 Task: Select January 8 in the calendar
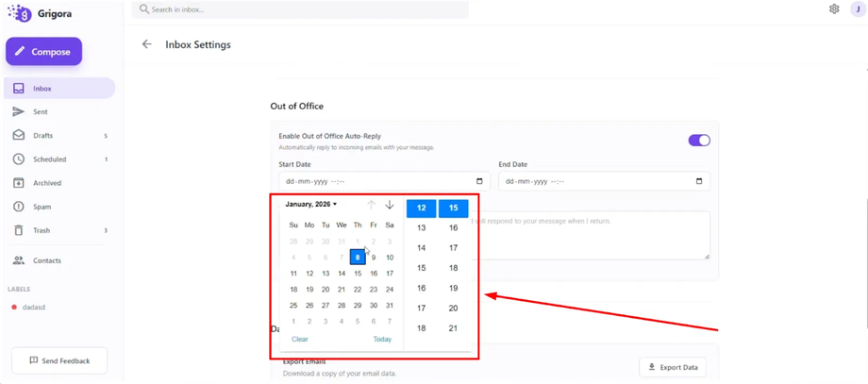pyautogui.click(x=358, y=258)
